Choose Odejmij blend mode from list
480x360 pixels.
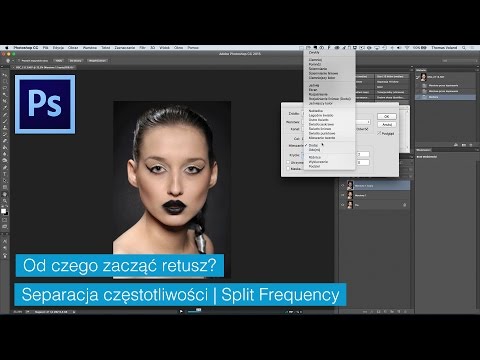point(314,150)
